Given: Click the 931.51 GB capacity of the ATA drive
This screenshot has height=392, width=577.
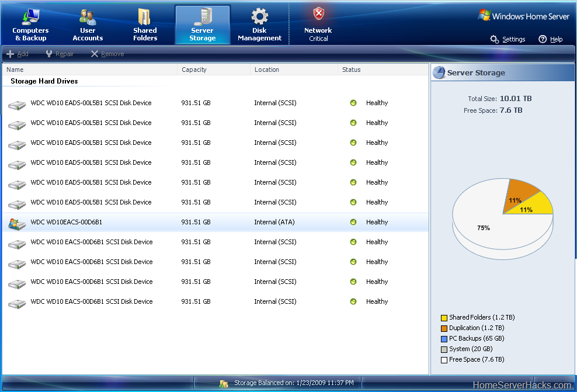Looking at the screenshot, I should [196, 222].
